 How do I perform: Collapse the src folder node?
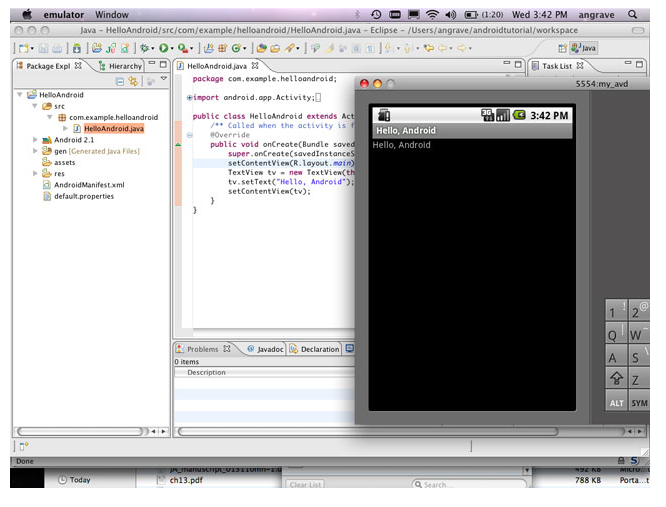pos(35,106)
